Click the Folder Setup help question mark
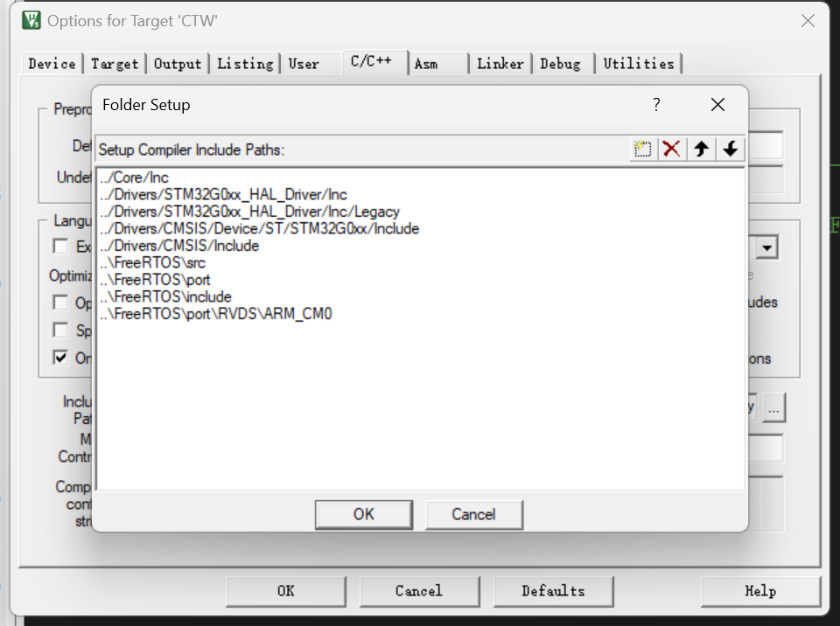 (656, 104)
